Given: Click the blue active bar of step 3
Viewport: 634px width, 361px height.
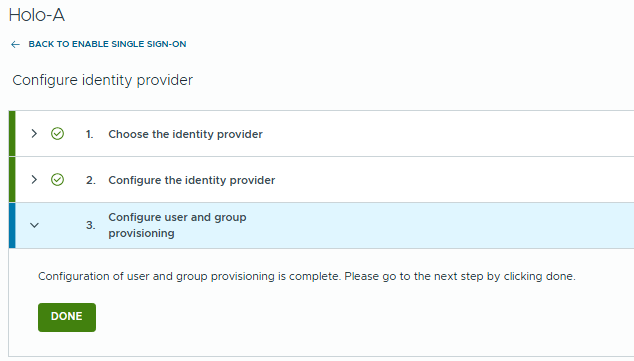Looking at the screenshot, I should click(x=12, y=226).
